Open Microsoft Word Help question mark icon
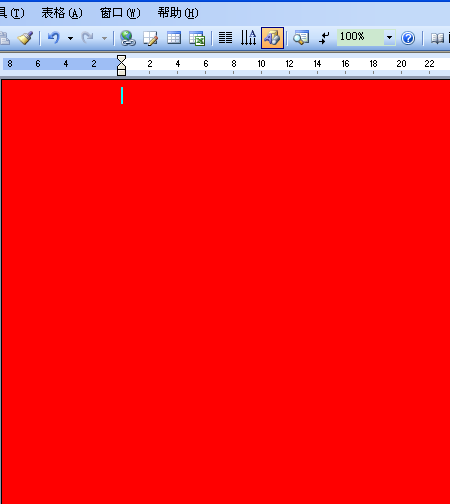450x504 pixels. pos(408,38)
